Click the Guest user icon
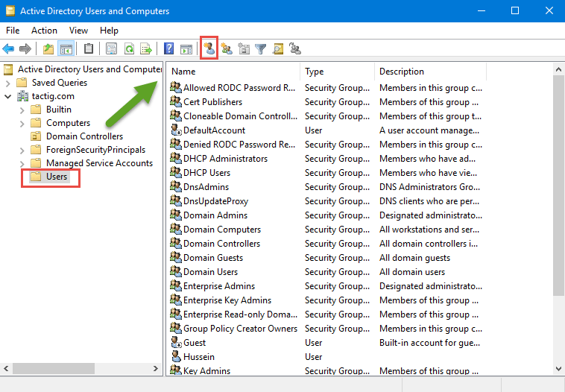Screen dimensions: 565x392 pos(176,342)
